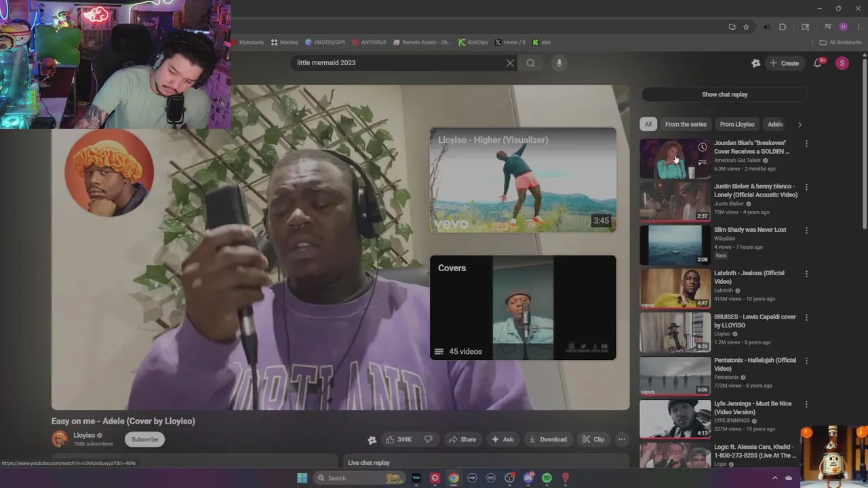The width and height of the screenshot is (868, 488).
Task: Play Lyfe Jennings Must Be Nice thumbnail
Action: tap(675, 419)
